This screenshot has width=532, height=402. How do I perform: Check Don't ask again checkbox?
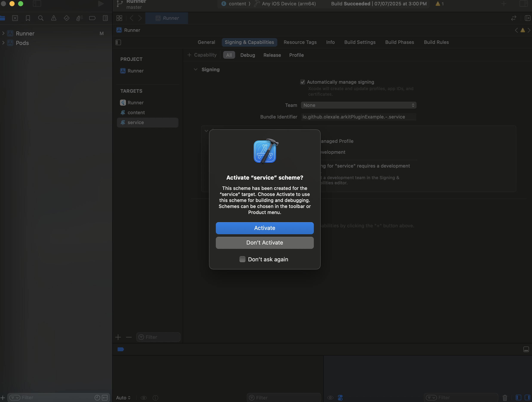point(242,259)
